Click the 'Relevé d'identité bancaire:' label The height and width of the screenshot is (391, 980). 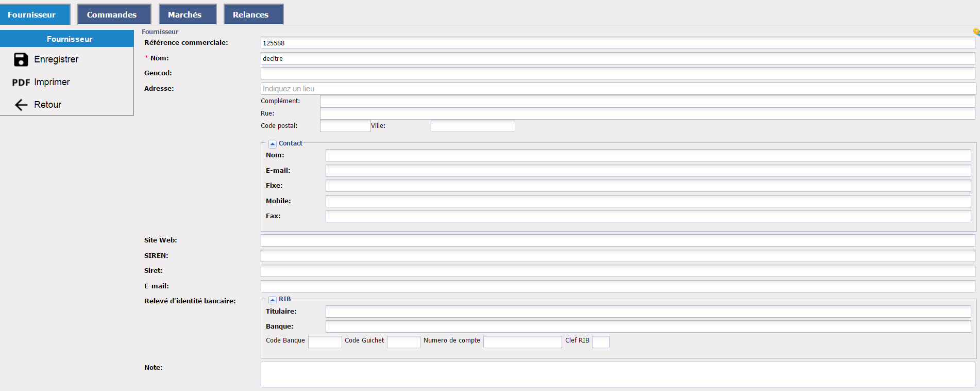[190, 301]
